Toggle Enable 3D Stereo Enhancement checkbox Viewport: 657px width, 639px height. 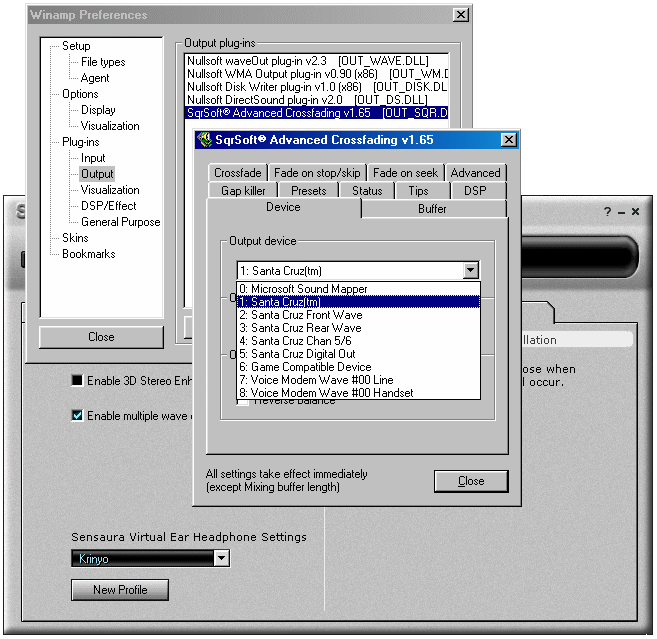tap(77, 380)
